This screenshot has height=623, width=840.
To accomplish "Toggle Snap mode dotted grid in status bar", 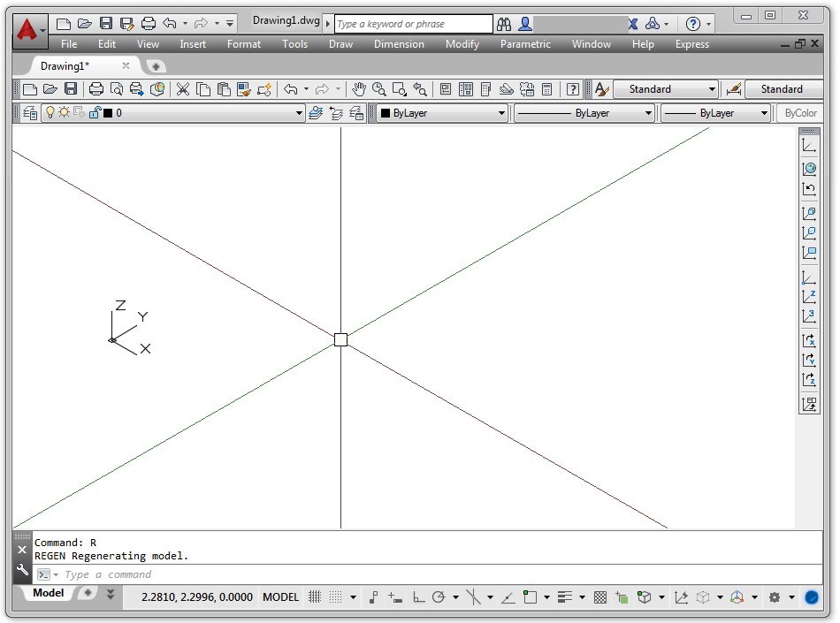I will pos(335,596).
